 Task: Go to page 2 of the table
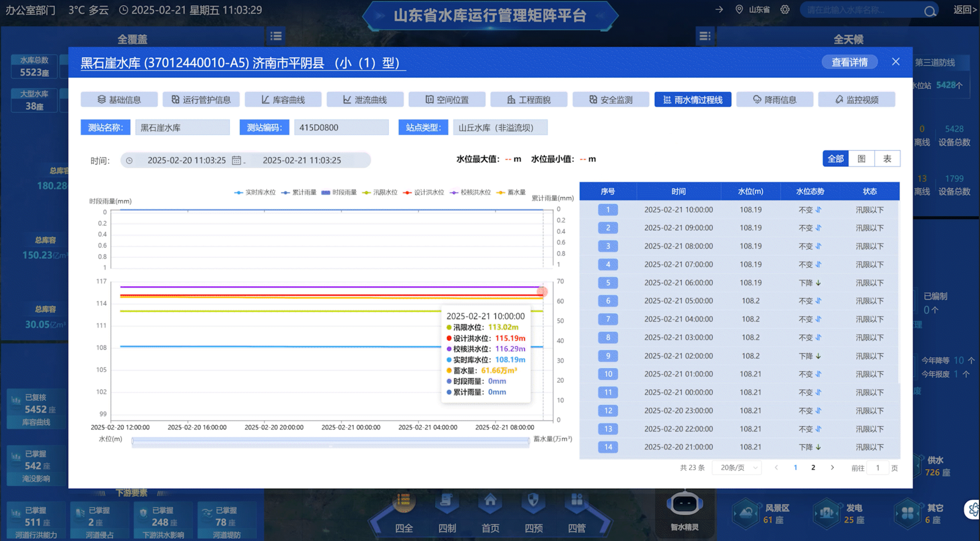pos(813,468)
